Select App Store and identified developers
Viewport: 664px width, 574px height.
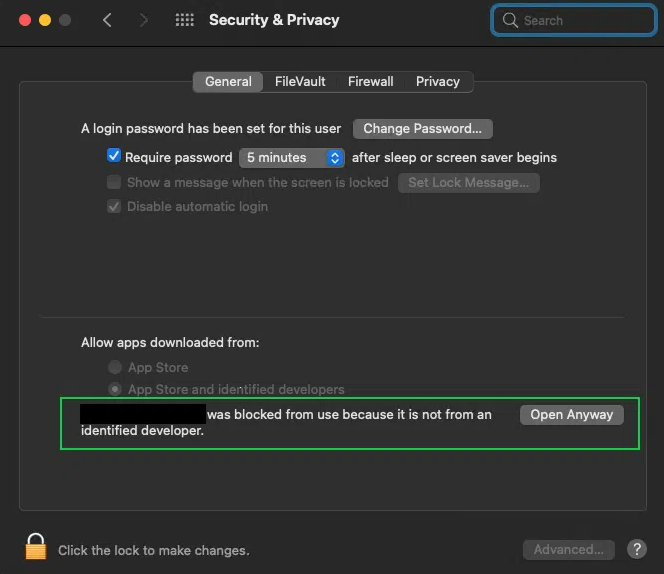tap(116, 389)
